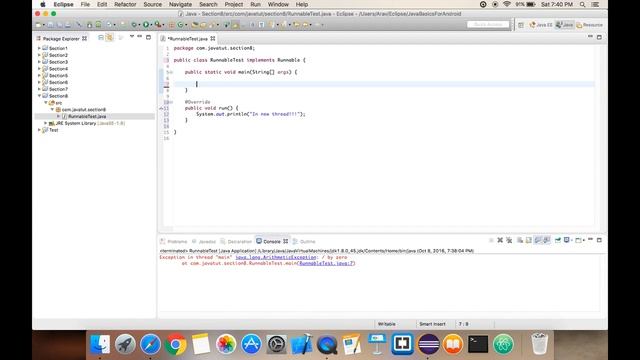The height and width of the screenshot is (360, 640).
Task: Maximize the Package Explorer view
Action: coord(148,37)
